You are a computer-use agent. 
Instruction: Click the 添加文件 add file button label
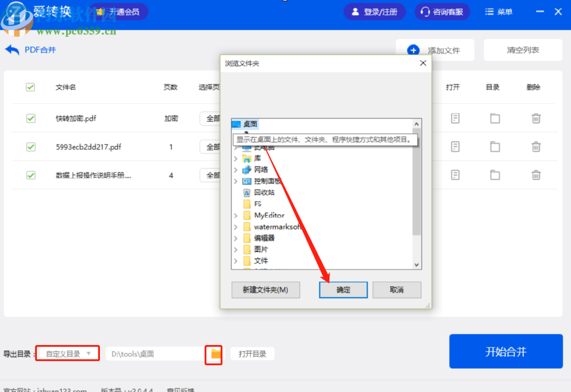444,51
